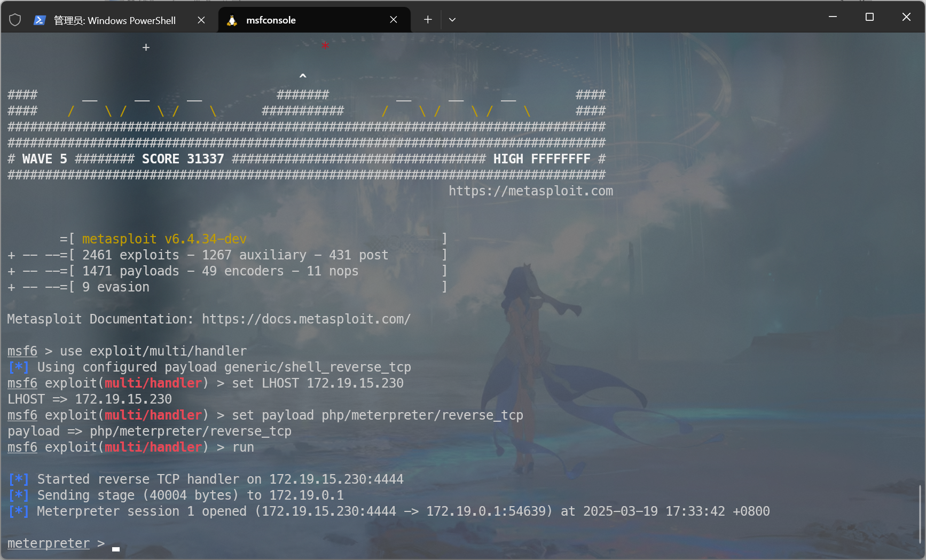This screenshot has width=926, height=560.
Task: Close the msfconsole tab
Action: pyautogui.click(x=394, y=20)
